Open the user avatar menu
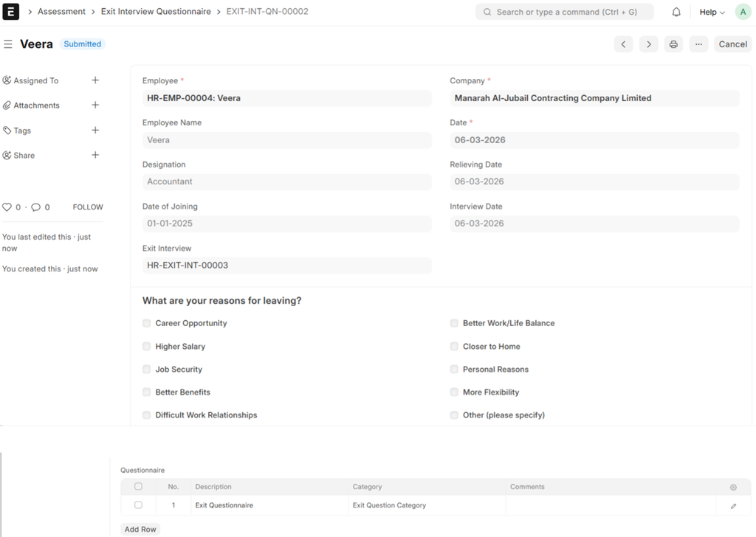The image size is (756, 537). (742, 12)
